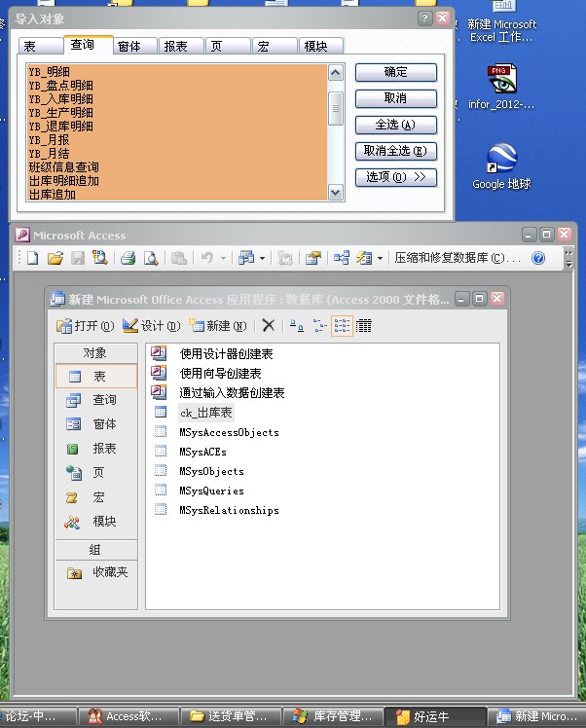Click the New Object icon in toolbar
The height and width of the screenshot is (728, 586).
click(x=364, y=258)
